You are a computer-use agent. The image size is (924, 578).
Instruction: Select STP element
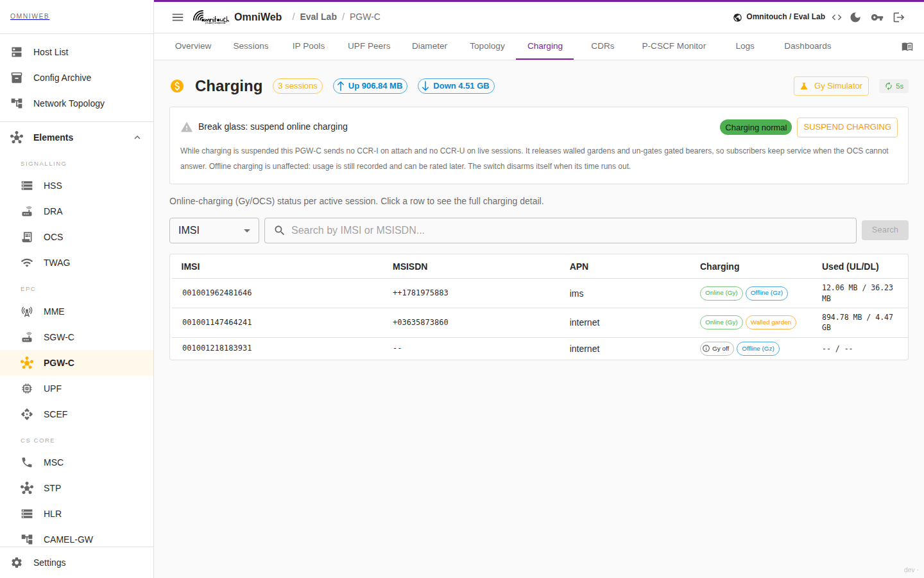[x=76, y=488]
